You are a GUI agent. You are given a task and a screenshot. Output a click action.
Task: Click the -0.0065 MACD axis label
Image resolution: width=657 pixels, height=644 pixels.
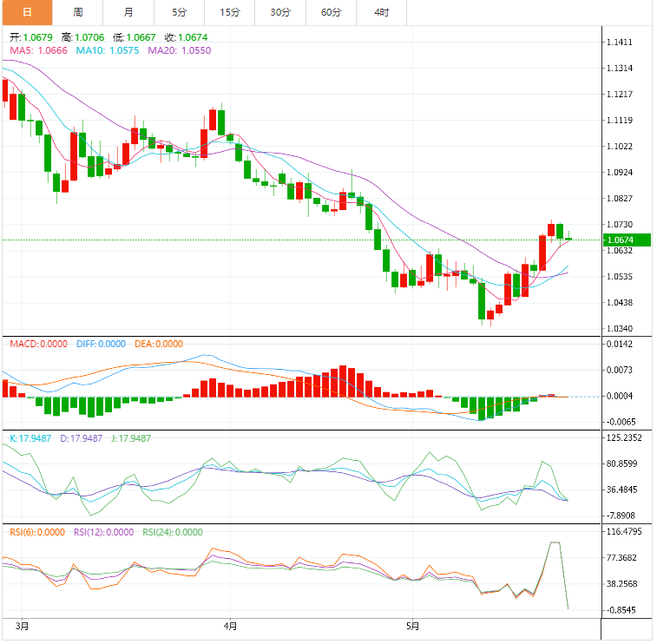tap(621, 423)
